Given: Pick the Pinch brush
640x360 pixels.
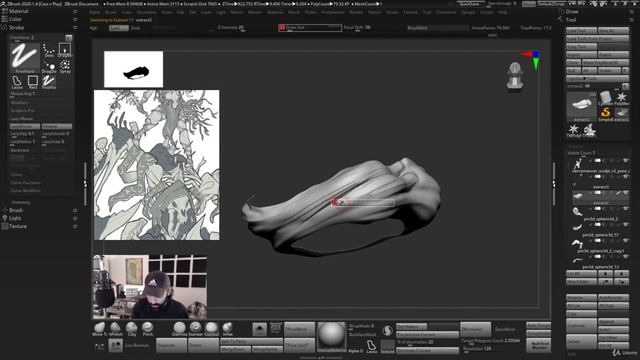Looking at the screenshot, I should click(147, 329).
